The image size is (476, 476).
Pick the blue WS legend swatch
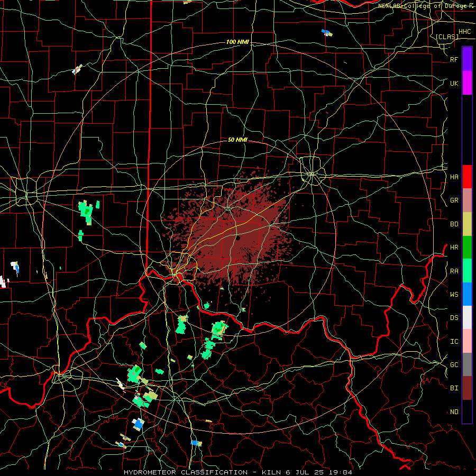pyautogui.click(x=467, y=294)
